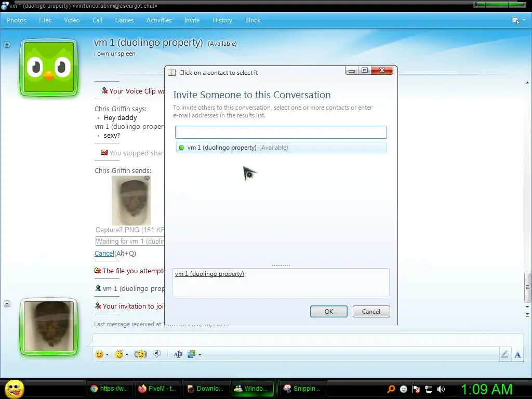Focus the contact search field in invite dialog

pos(281,132)
